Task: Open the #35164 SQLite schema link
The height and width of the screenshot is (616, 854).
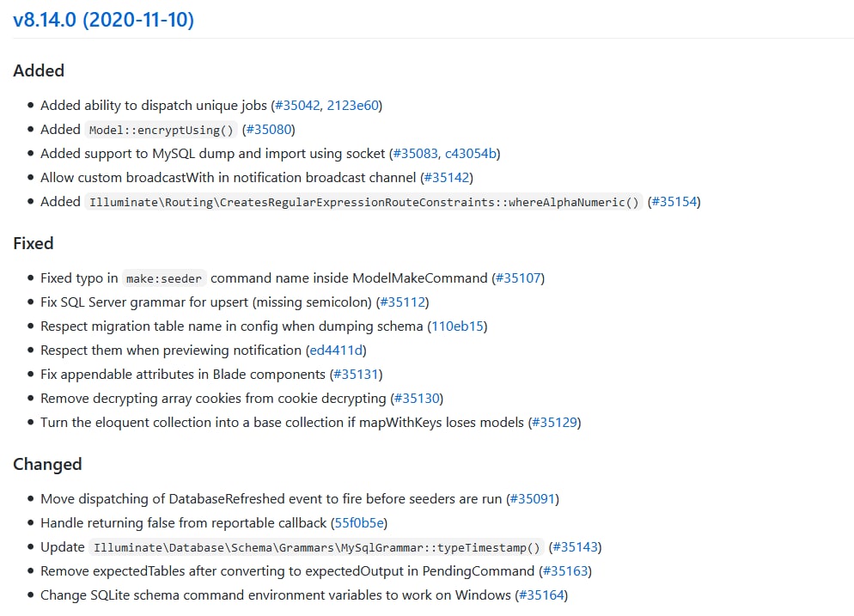Action: pos(541,595)
